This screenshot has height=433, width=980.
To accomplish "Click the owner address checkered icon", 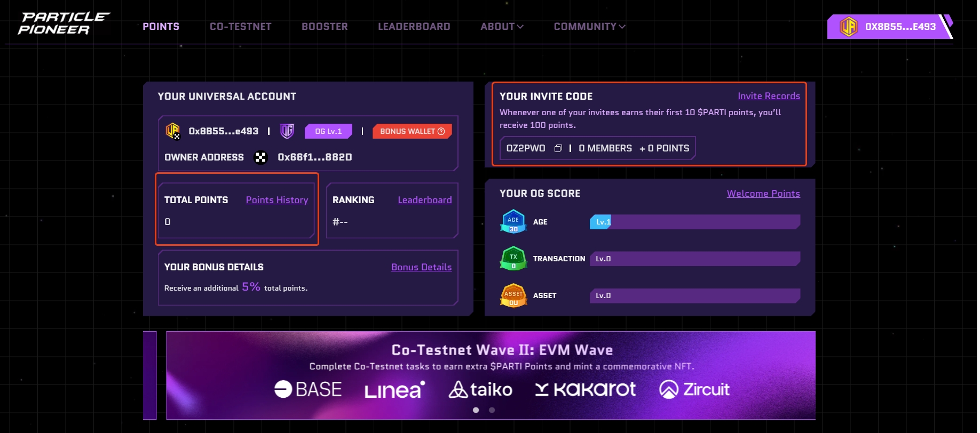I will click(260, 157).
